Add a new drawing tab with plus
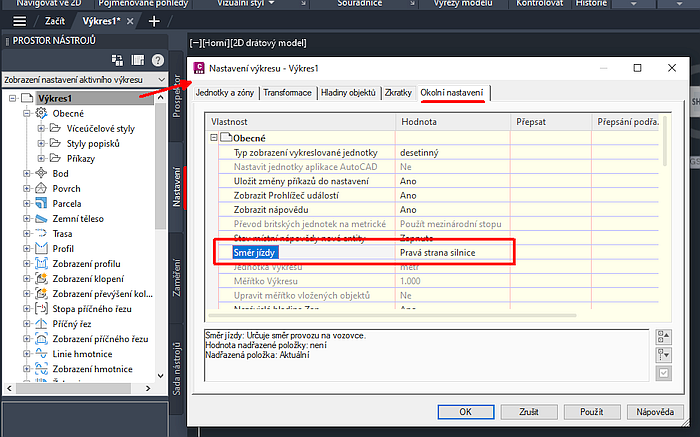 point(153,20)
